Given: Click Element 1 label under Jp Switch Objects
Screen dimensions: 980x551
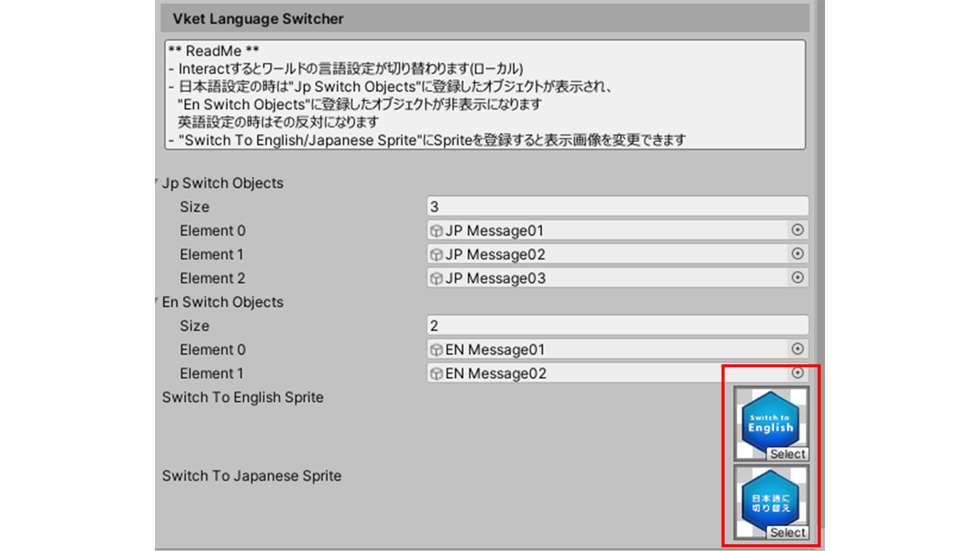Looking at the screenshot, I should coord(211,254).
